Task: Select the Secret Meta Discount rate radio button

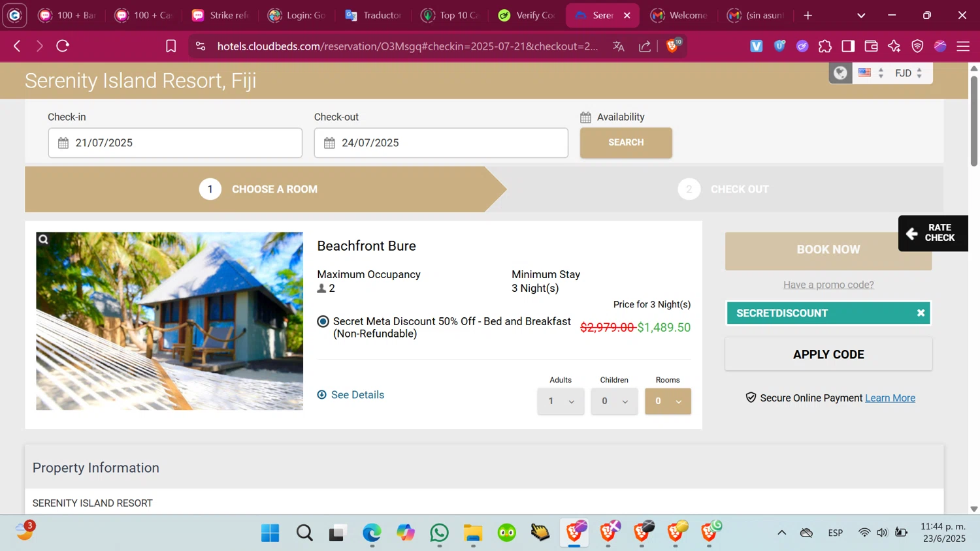Action: click(323, 321)
